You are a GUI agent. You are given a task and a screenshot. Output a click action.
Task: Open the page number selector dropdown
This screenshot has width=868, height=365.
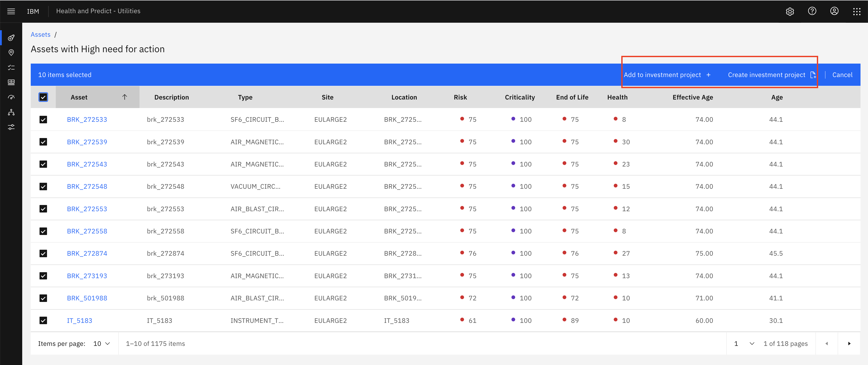744,344
